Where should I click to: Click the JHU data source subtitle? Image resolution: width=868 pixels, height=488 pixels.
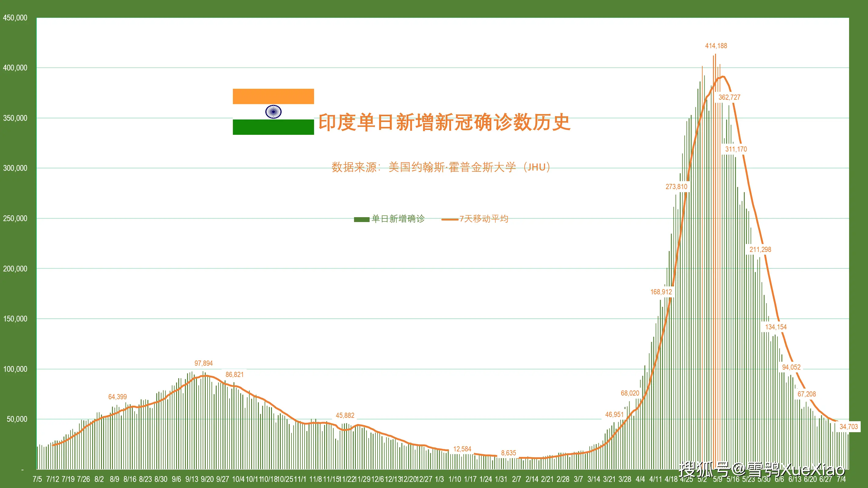[x=440, y=167]
